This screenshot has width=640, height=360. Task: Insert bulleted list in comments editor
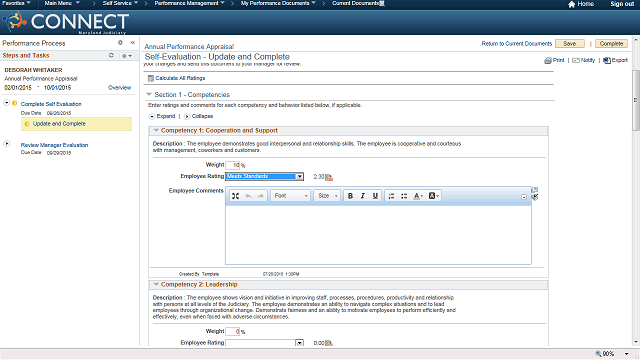tap(404, 196)
